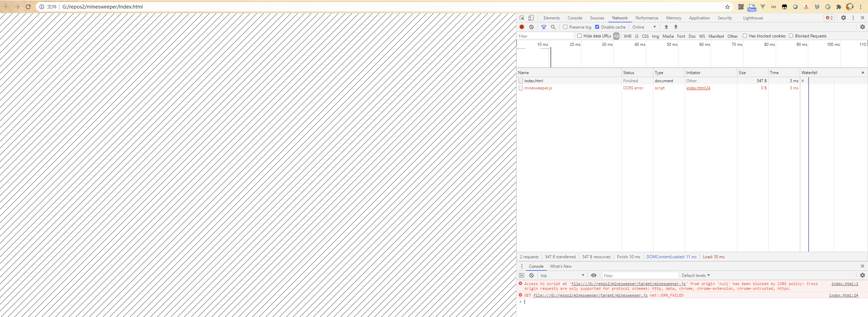This screenshot has height=317, width=868.
Task: Click the export HAR download icon
Action: coord(676,27)
